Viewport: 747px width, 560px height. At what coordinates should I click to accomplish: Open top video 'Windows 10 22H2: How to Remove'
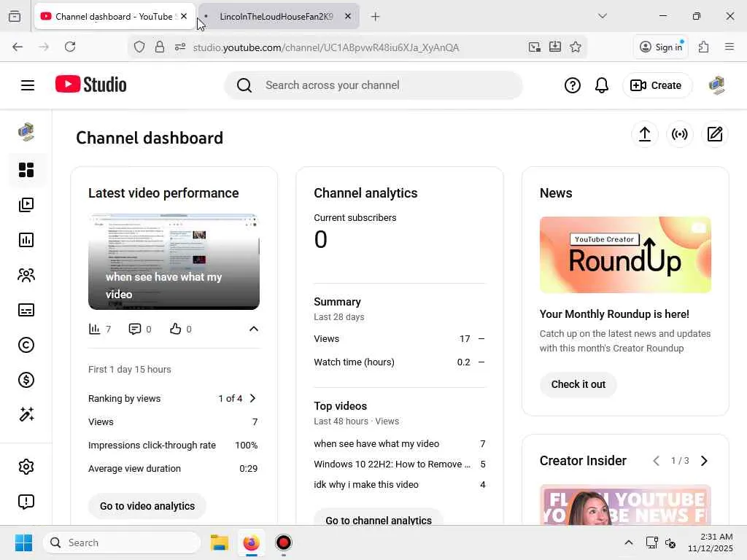392,464
